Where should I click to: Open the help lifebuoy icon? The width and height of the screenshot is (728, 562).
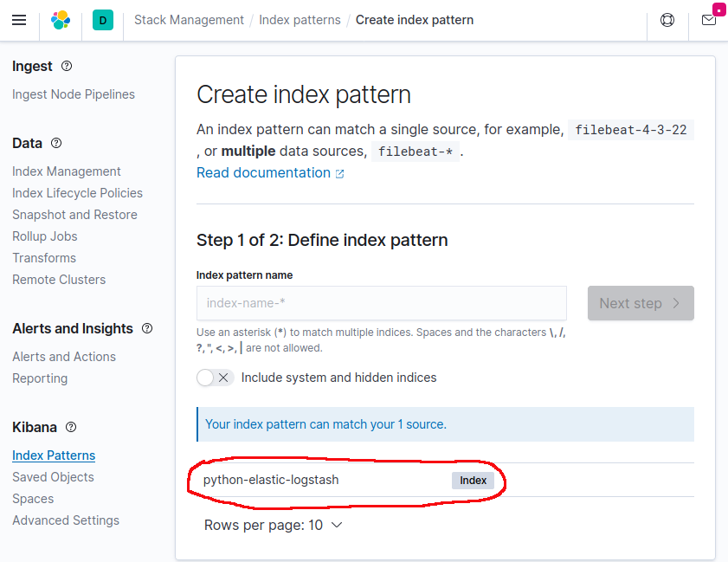point(667,20)
